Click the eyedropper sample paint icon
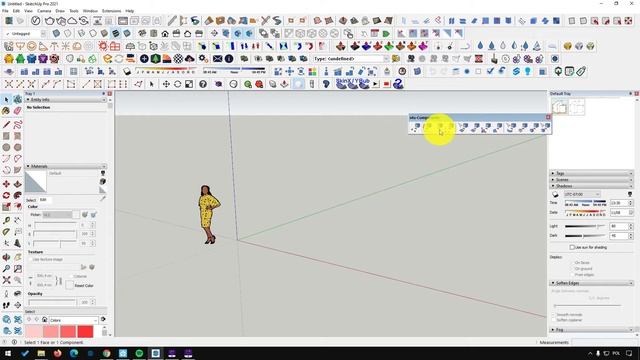This screenshot has width=640, height=360. tap(103, 199)
